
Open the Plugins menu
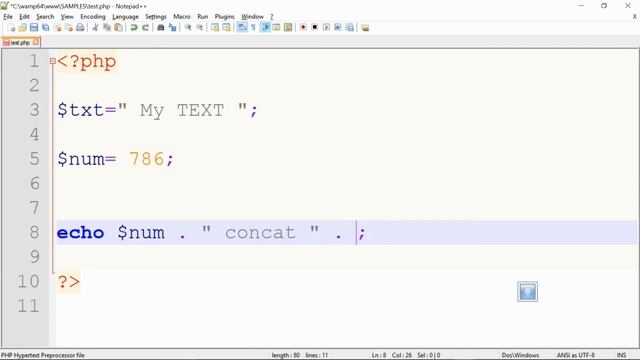coord(224,17)
